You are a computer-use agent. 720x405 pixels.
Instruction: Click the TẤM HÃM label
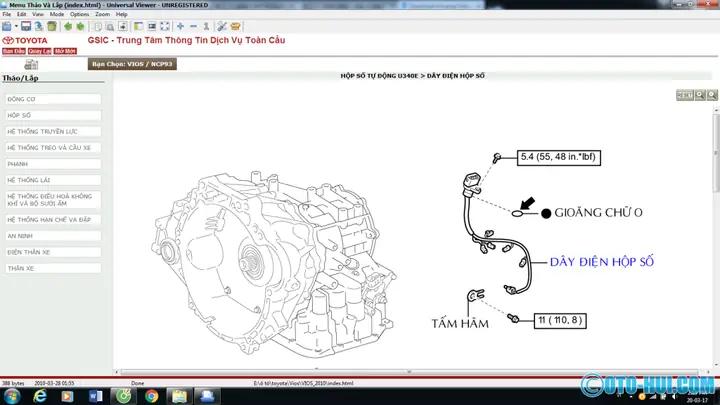coord(460,324)
